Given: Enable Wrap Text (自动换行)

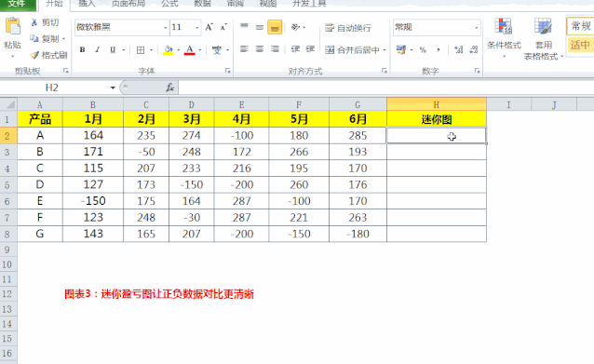Looking at the screenshot, I should [348, 28].
